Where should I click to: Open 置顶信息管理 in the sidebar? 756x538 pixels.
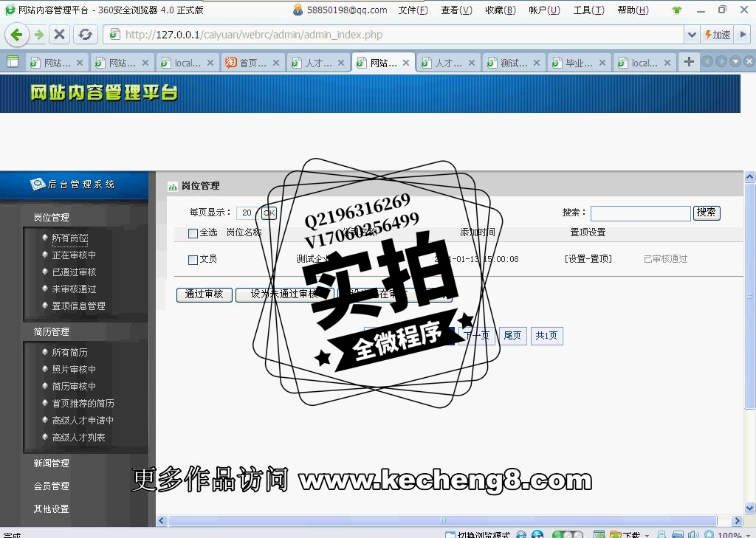[78, 306]
